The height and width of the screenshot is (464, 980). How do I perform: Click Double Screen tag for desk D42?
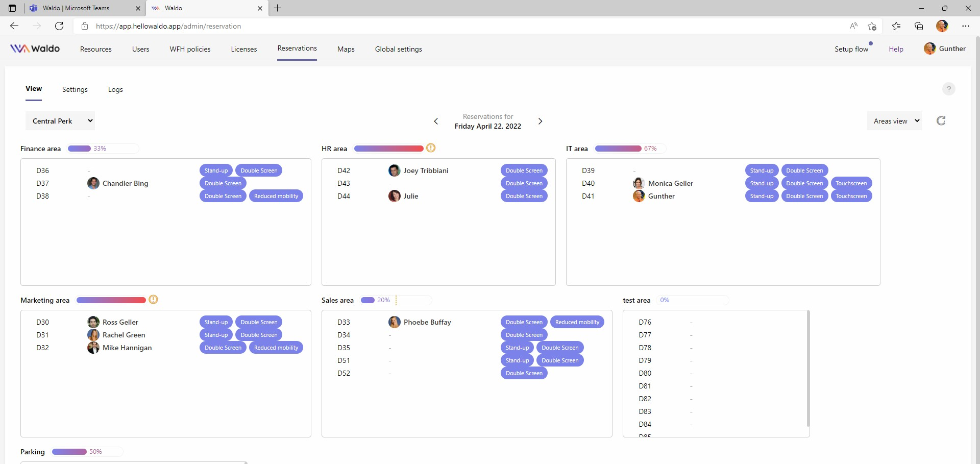pyautogui.click(x=524, y=170)
